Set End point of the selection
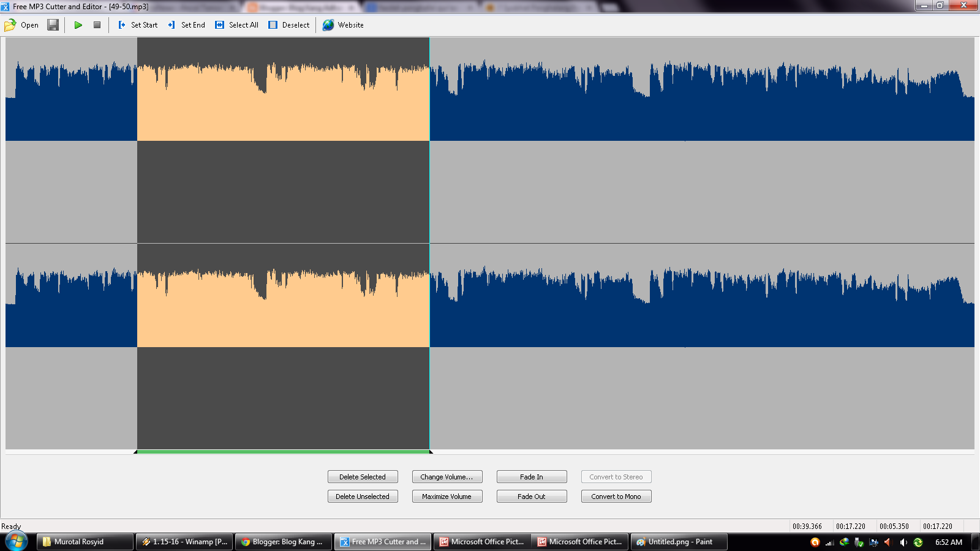This screenshot has height=551, width=980. [x=186, y=25]
